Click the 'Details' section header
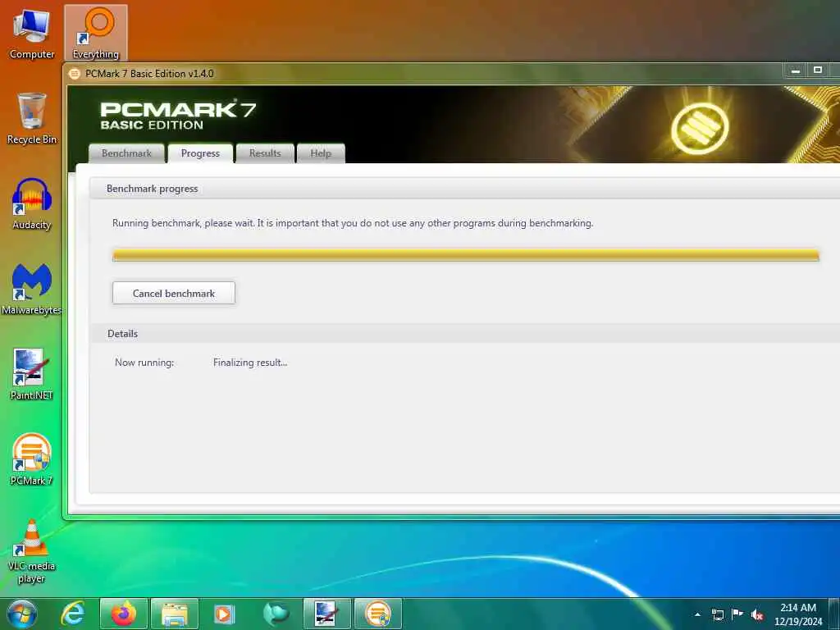 click(123, 334)
